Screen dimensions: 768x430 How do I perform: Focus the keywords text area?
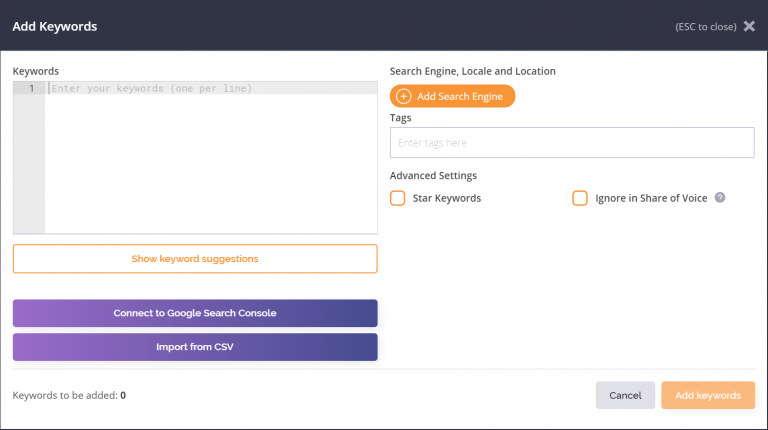click(x=211, y=158)
